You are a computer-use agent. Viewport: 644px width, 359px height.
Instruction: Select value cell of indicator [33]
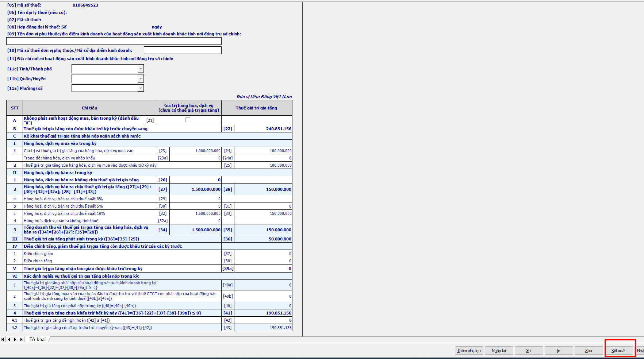pos(263,213)
